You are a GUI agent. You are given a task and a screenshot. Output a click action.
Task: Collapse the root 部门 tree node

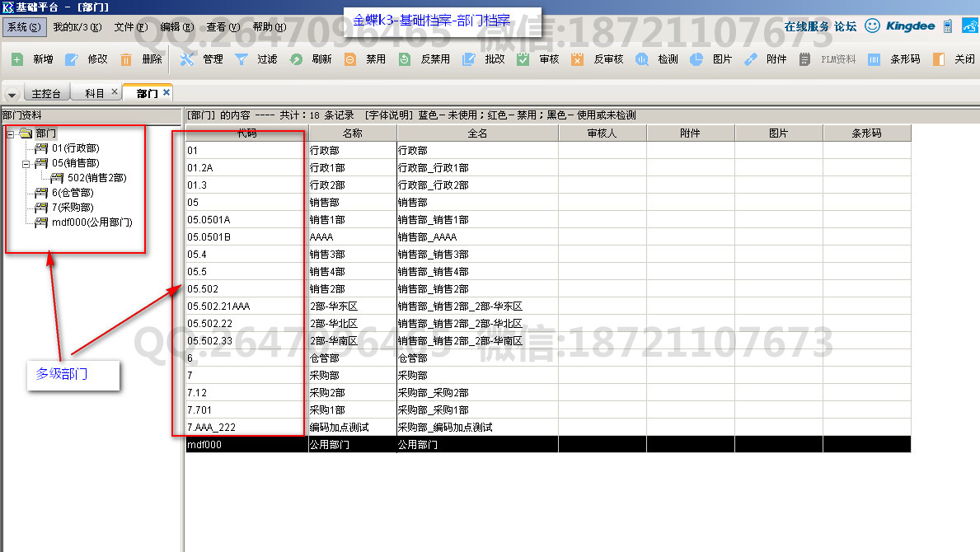(10, 133)
